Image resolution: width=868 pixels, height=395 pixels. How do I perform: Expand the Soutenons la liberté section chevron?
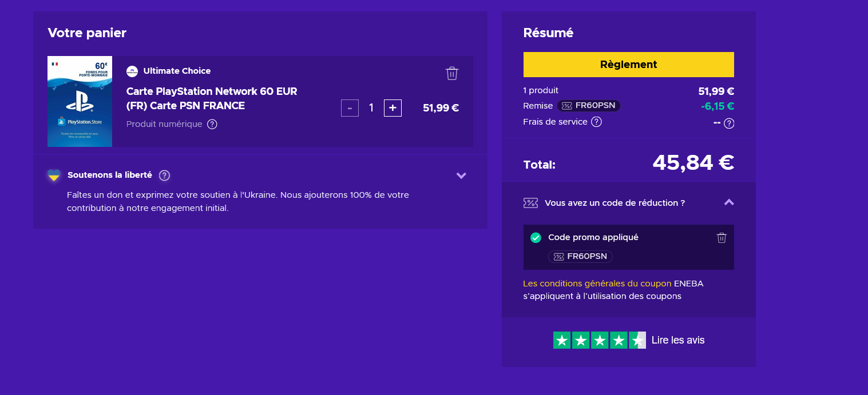pos(461,175)
